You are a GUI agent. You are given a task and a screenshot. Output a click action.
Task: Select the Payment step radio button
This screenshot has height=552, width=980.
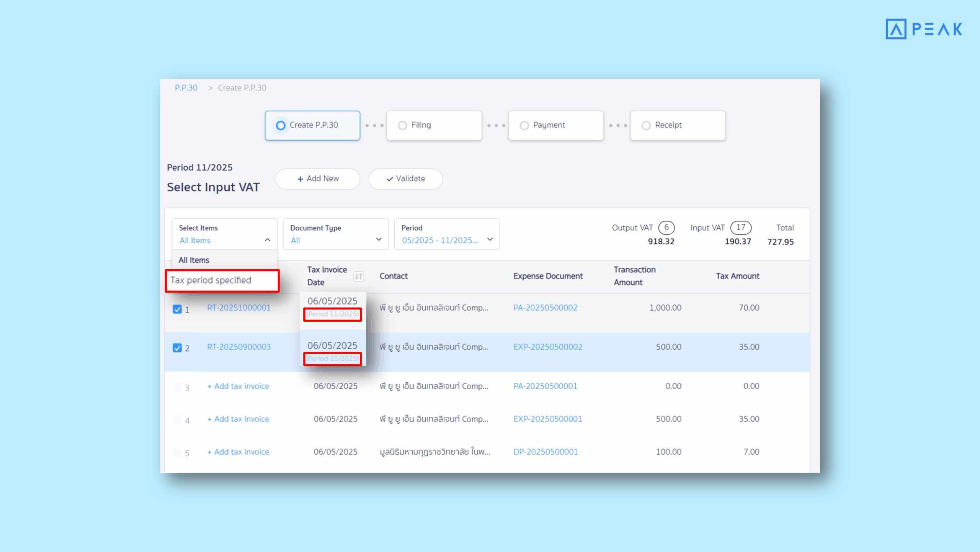[524, 125]
